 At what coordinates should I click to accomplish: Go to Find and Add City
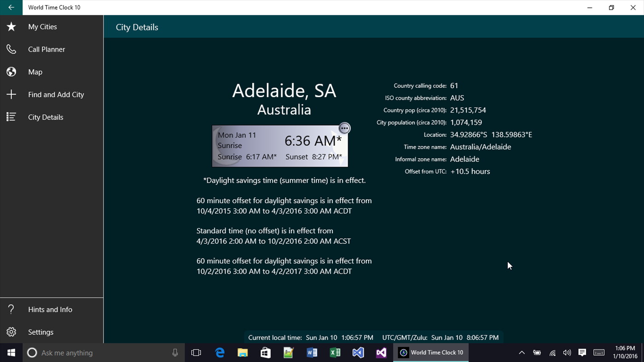(52, 94)
